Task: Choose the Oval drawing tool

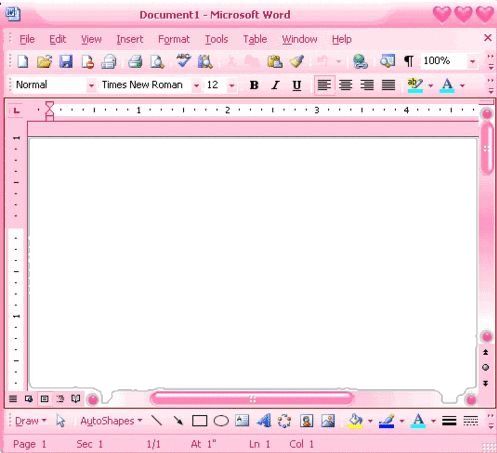Action: click(221, 421)
